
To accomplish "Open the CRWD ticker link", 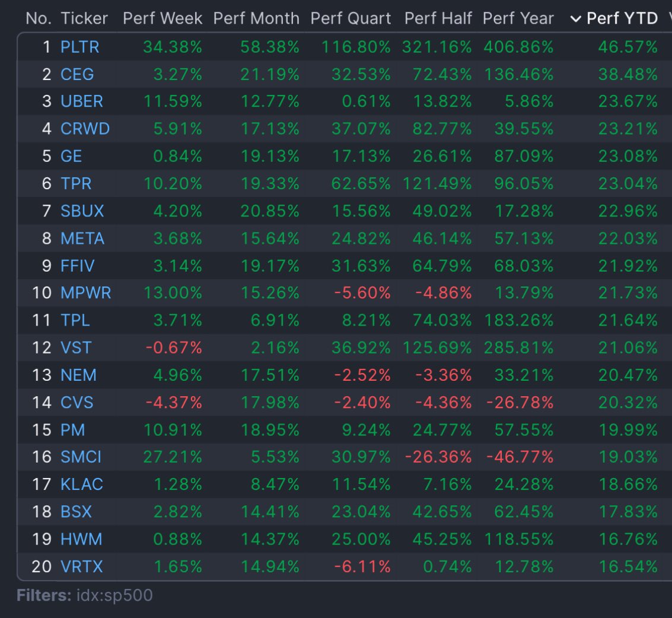I will pyautogui.click(x=85, y=129).
